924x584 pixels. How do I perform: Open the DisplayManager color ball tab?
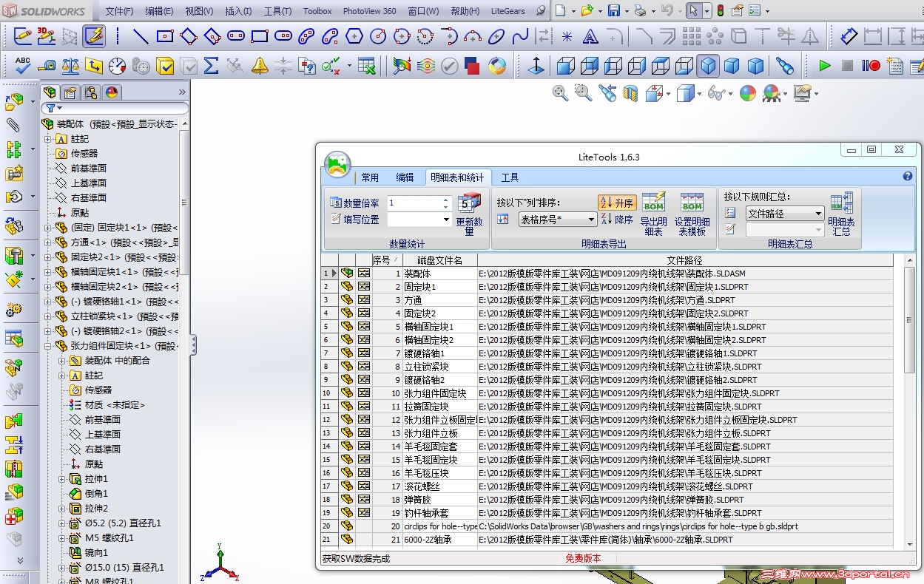click(112, 92)
